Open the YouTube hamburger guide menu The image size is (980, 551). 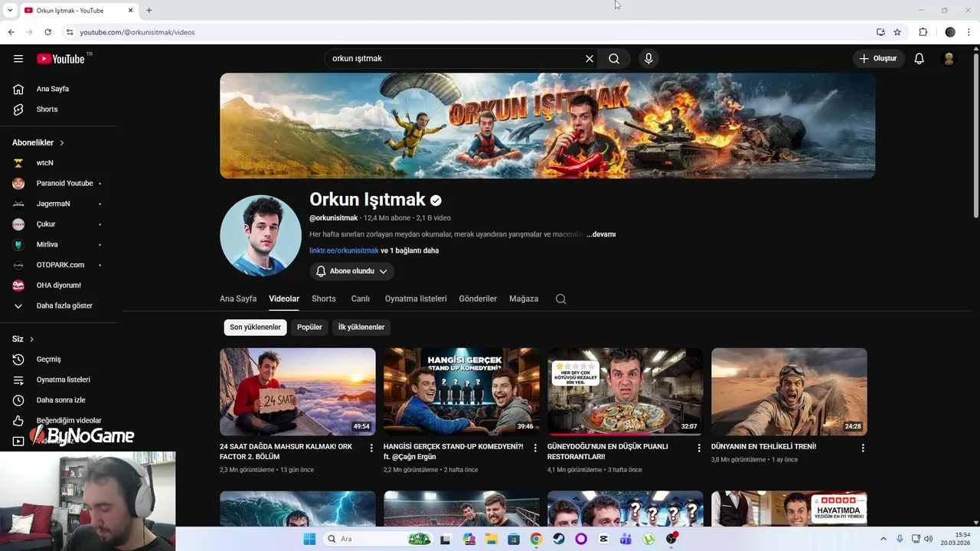click(18, 59)
